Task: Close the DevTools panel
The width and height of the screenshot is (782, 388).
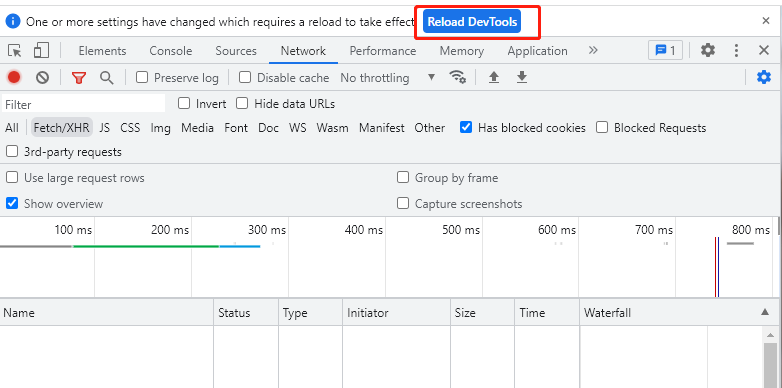Action: 764,50
